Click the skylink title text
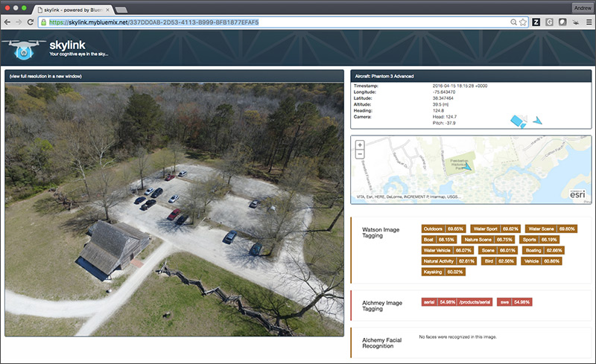The image size is (596, 364). tap(67, 45)
